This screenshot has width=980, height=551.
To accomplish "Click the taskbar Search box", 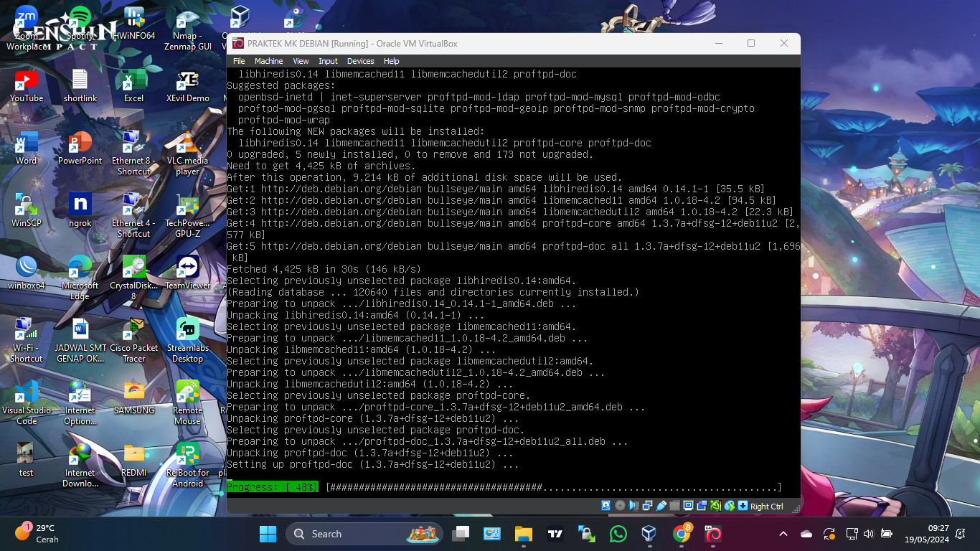I will point(364,534).
